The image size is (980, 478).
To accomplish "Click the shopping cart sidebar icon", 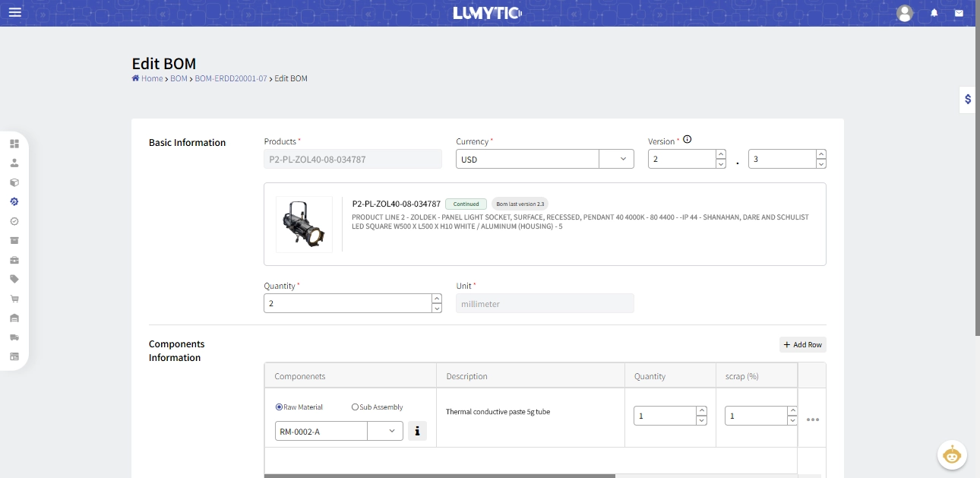I will [14, 299].
